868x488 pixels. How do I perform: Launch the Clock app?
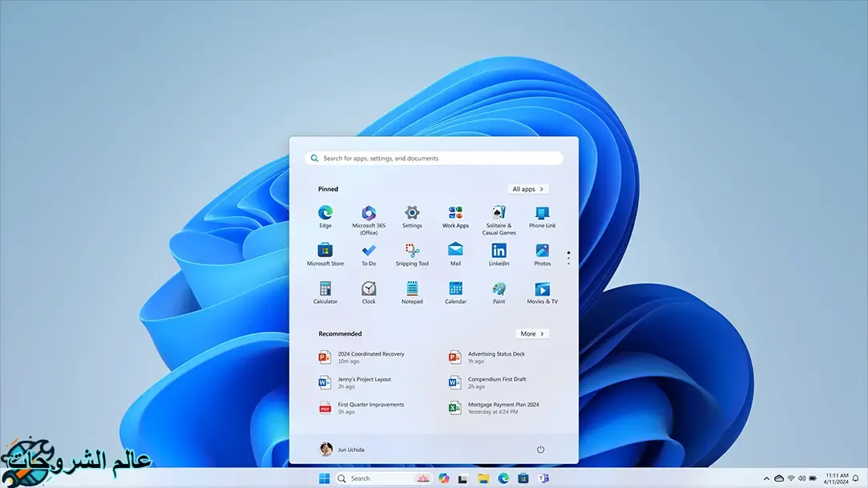point(369,292)
